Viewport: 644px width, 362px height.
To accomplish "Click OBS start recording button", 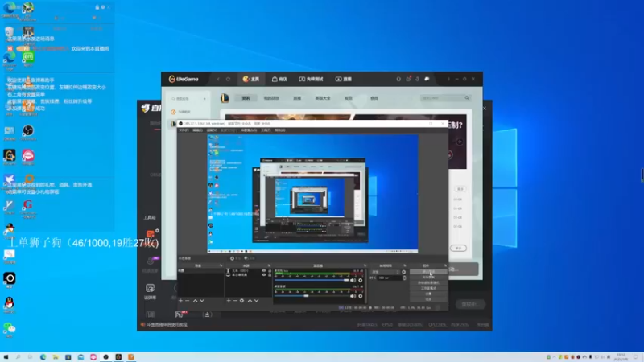I will pyautogui.click(x=428, y=277).
